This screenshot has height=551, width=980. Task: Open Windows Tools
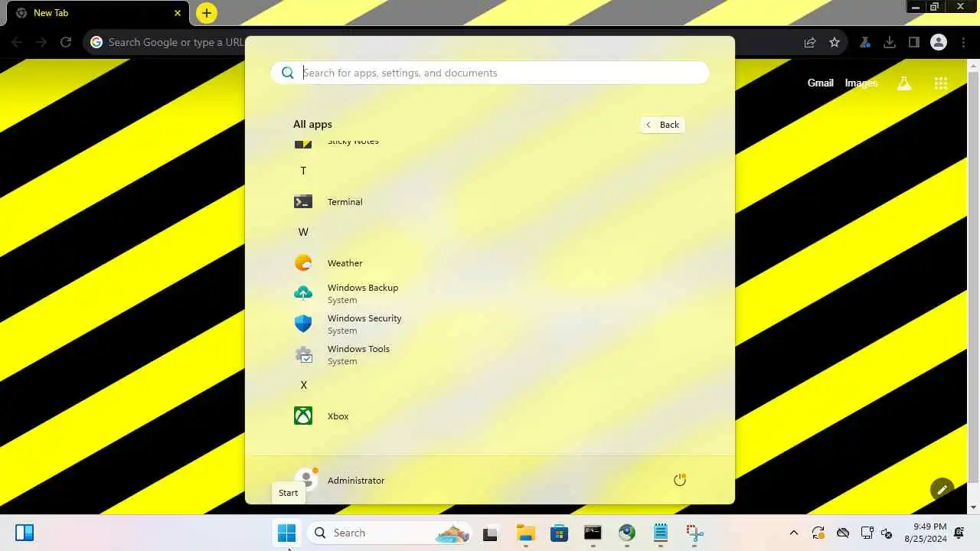(490, 355)
